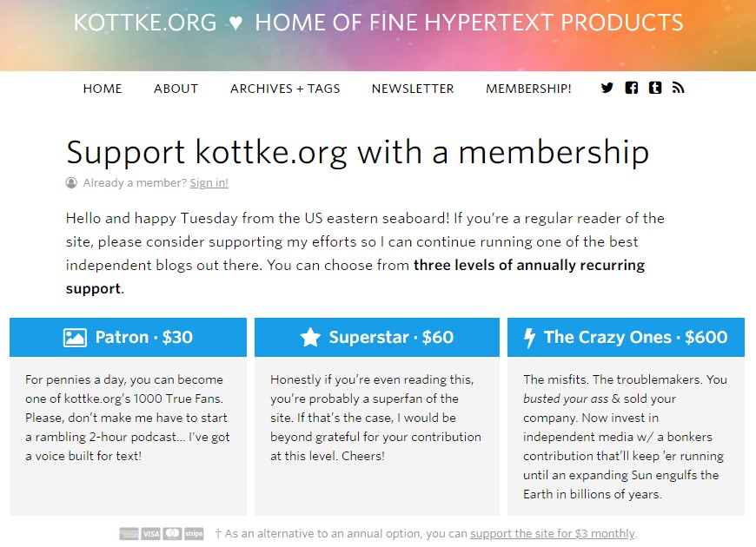This screenshot has width=756, height=547.
Task: Click the Sign in! link
Action: coord(209,182)
